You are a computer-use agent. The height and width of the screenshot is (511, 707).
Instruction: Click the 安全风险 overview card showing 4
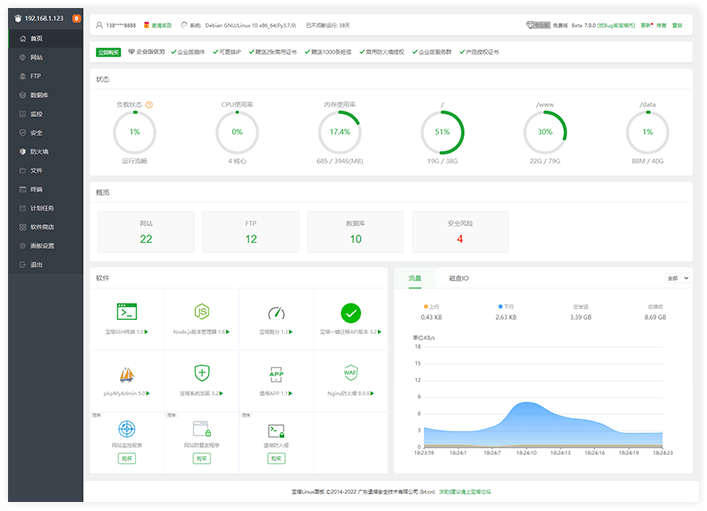(459, 232)
